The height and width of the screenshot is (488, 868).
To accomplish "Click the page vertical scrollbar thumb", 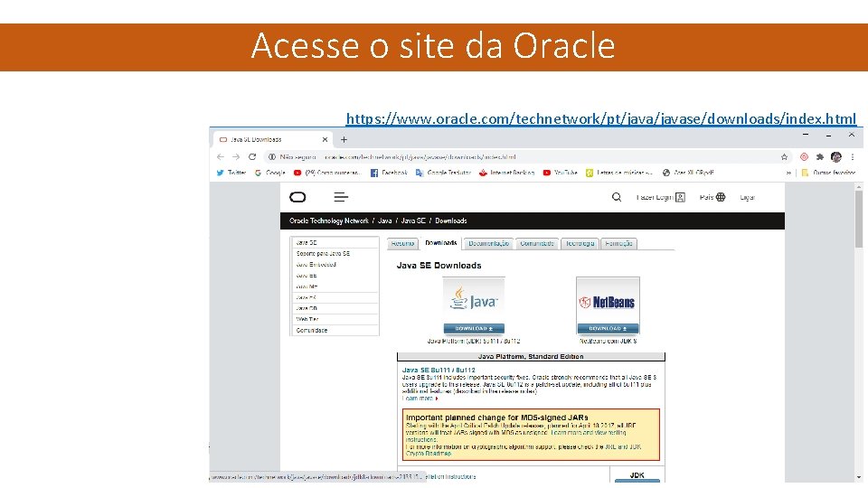I will pyautogui.click(x=859, y=219).
